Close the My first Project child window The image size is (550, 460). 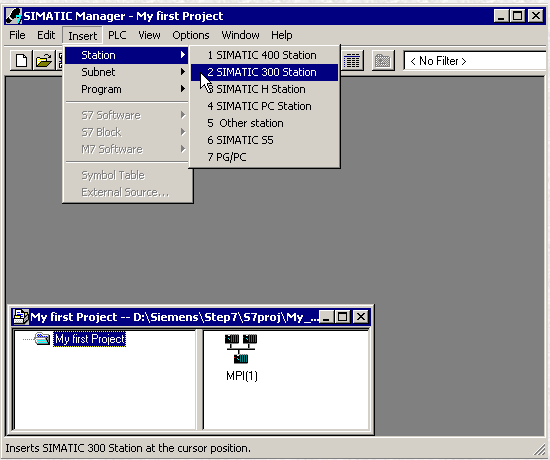pyautogui.click(x=361, y=317)
